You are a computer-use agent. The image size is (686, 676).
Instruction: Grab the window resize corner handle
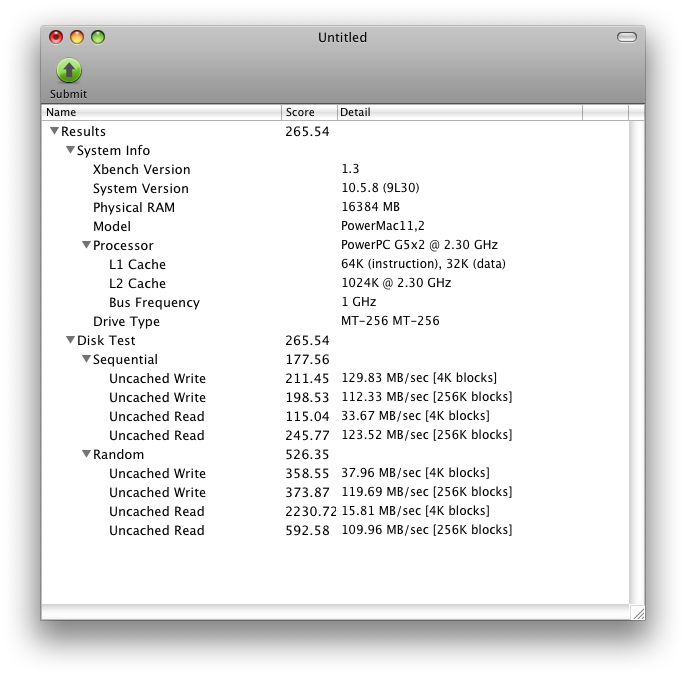click(637, 613)
